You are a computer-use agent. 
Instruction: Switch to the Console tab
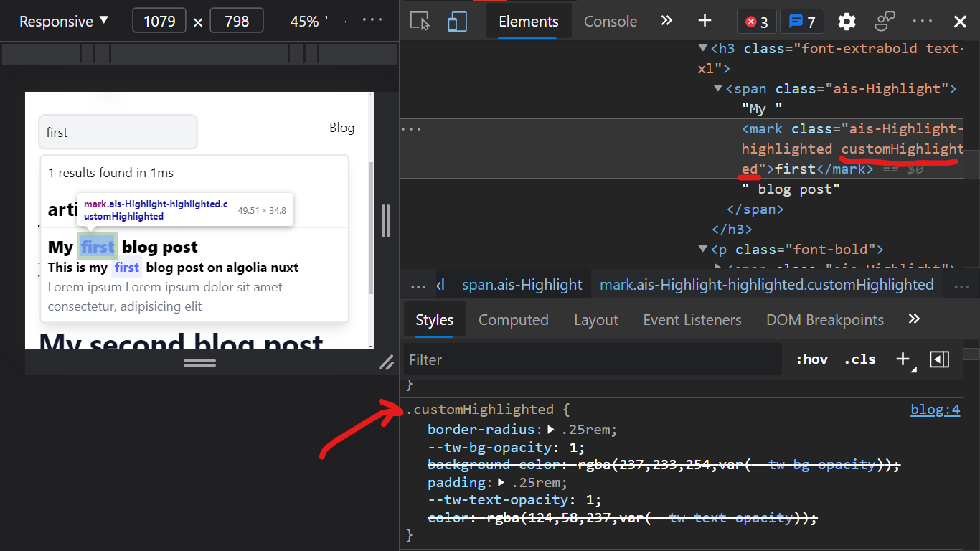pyautogui.click(x=611, y=22)
